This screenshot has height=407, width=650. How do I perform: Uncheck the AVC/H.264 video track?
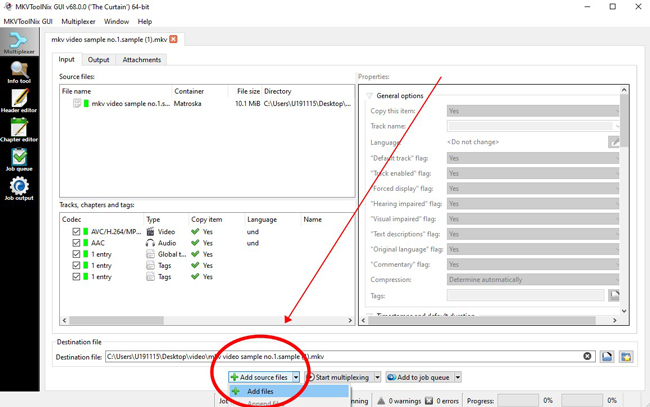point(76,232)
